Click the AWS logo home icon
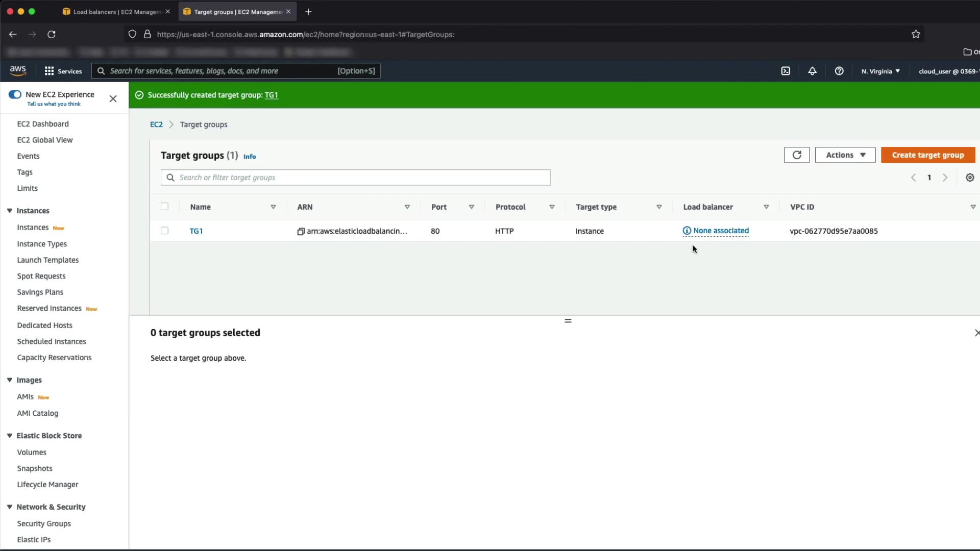The image size is (980, 551). (18, 70)
